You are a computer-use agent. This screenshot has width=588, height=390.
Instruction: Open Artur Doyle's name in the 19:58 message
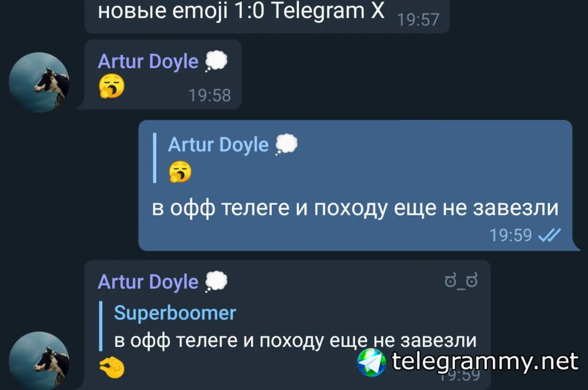tap(148, 62)
